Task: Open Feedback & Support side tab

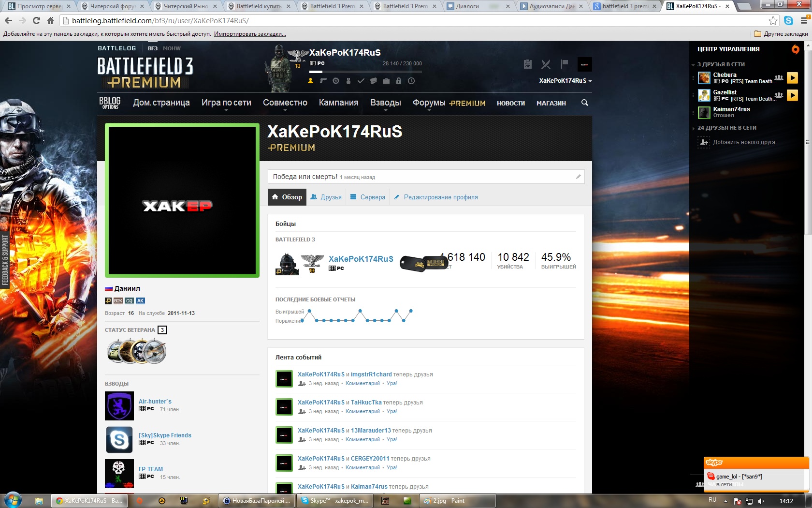Action: (5, 260)
